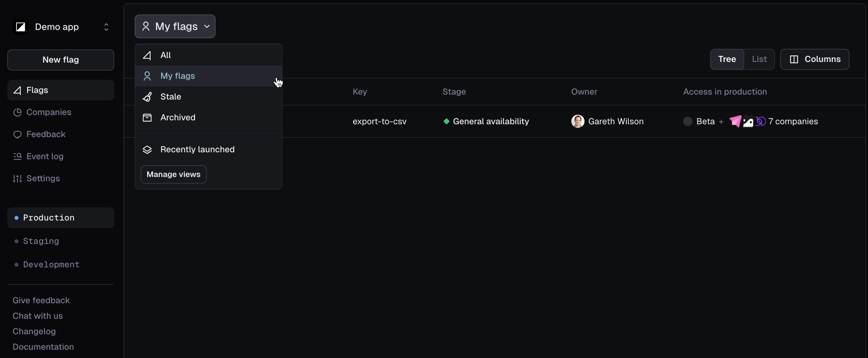Click the Stage column header
Image resolution: width=868 pixels, height=358 pixels.
[454, 92]
